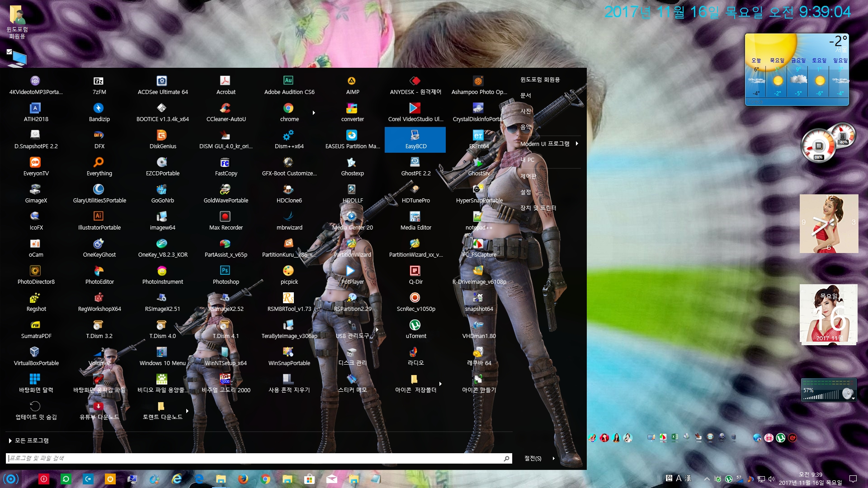Viewport: 868px width, 488px height.
Task: Launch HDTunePro
Action: point(415,194)
